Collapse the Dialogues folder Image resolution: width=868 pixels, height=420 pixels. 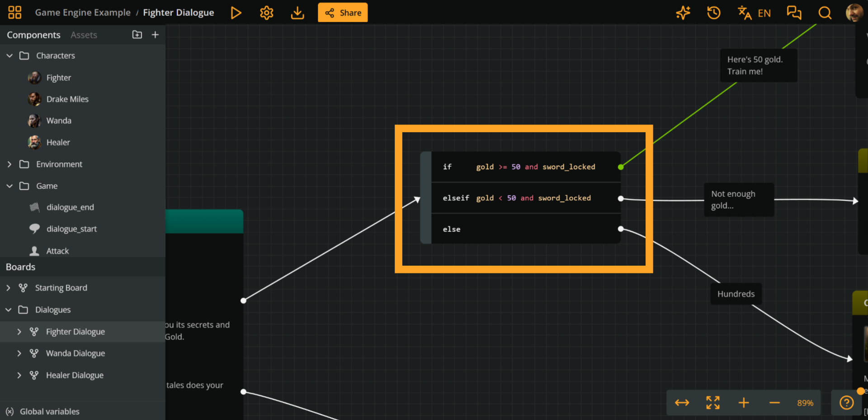pos(9,310)
